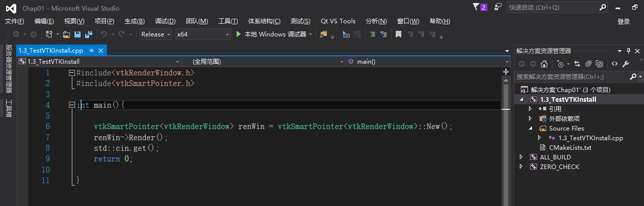Image resolution: width=644 pixels, height=206 pixels.
Task: Select CMakeLists.txt in Solution Explorer
Action: pos(570,147)
